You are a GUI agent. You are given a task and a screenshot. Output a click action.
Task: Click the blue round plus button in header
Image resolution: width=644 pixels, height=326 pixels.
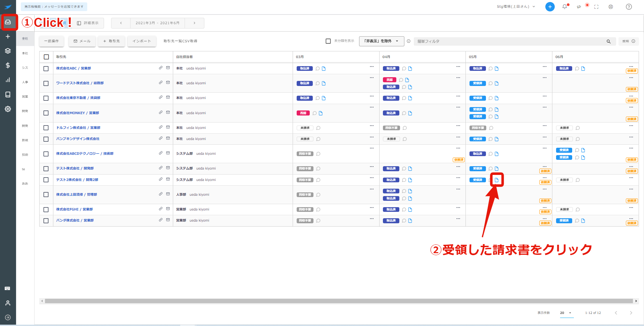[x=550, y=7]
